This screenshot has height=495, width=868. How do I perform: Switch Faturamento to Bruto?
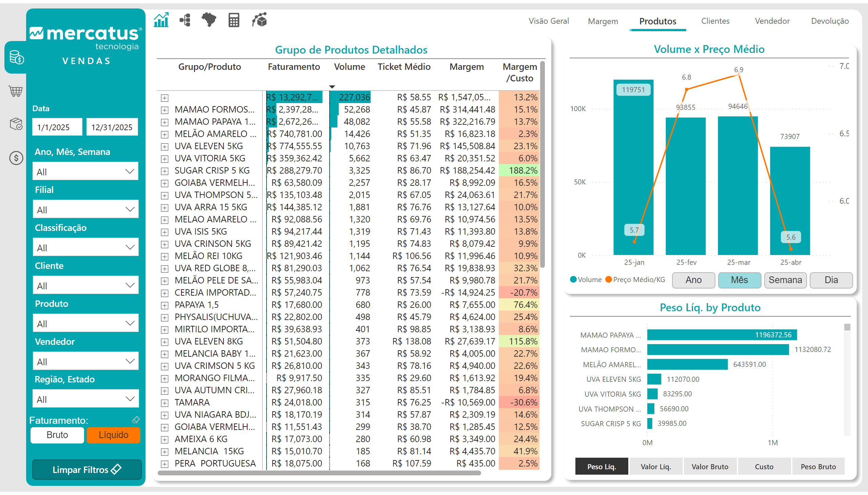[x=57, y=435]
